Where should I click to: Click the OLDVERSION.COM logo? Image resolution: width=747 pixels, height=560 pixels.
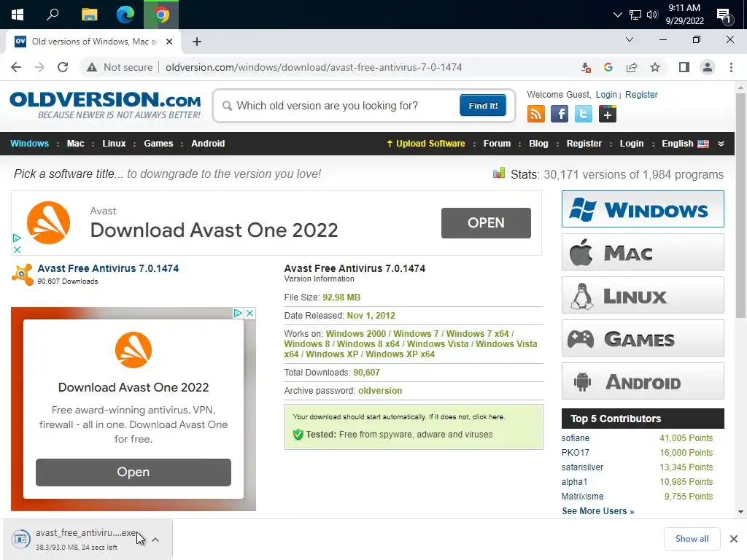[x=105, y=105]
